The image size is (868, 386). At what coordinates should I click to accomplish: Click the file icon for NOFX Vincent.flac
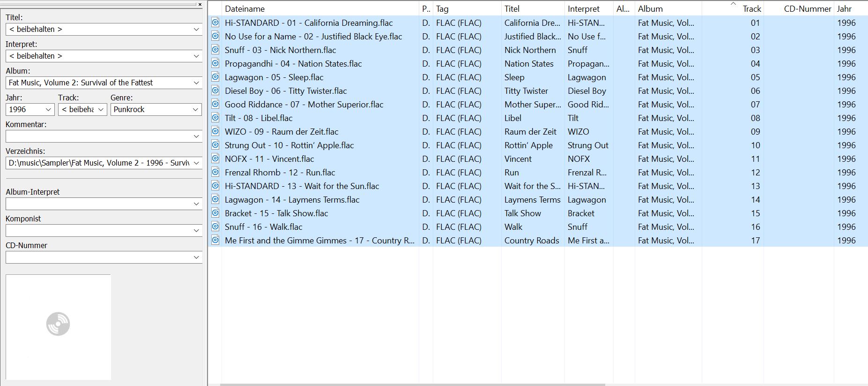point(215,158)
